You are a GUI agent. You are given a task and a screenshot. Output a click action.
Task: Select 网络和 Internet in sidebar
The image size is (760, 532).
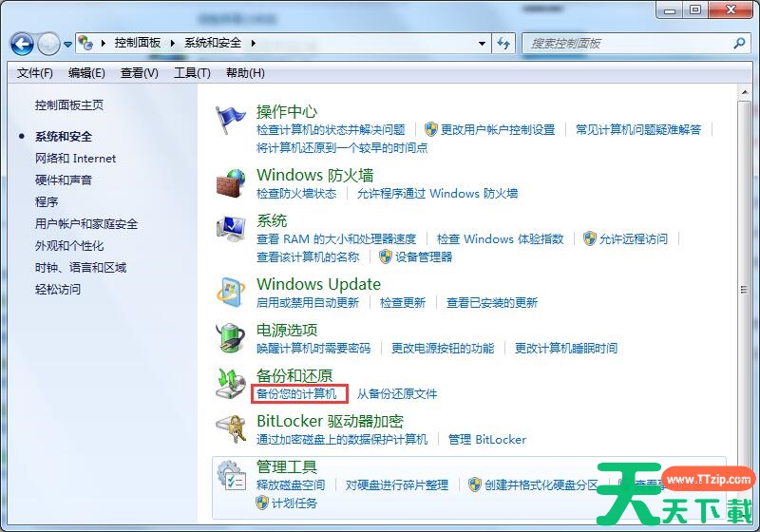tap(76, 159)
